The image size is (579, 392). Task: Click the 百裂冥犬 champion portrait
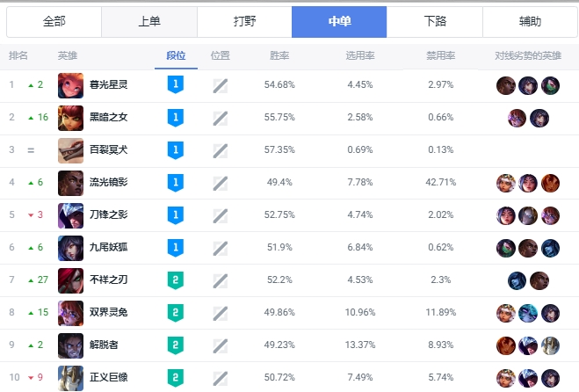pos(71,150)
